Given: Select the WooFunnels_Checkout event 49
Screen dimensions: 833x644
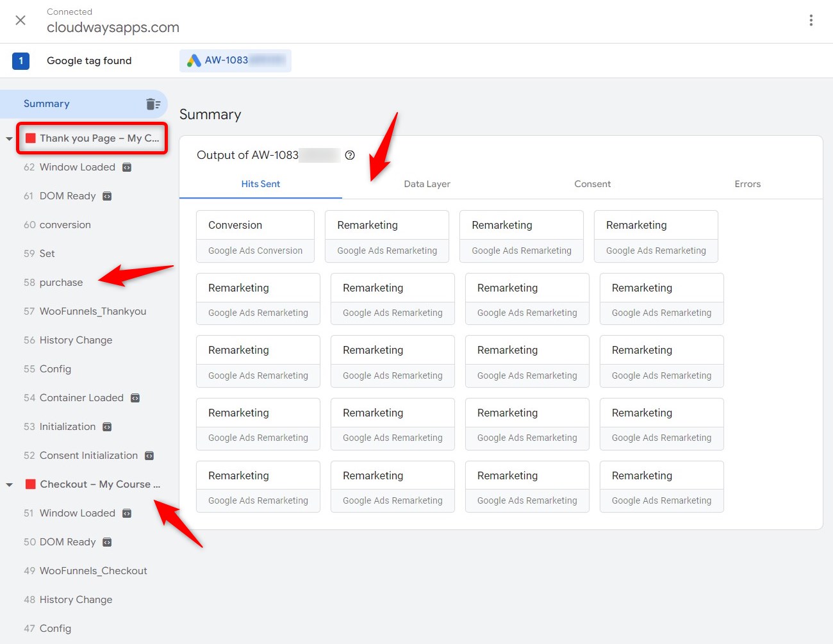Looking at the screenshot, I should coord(94,570).
